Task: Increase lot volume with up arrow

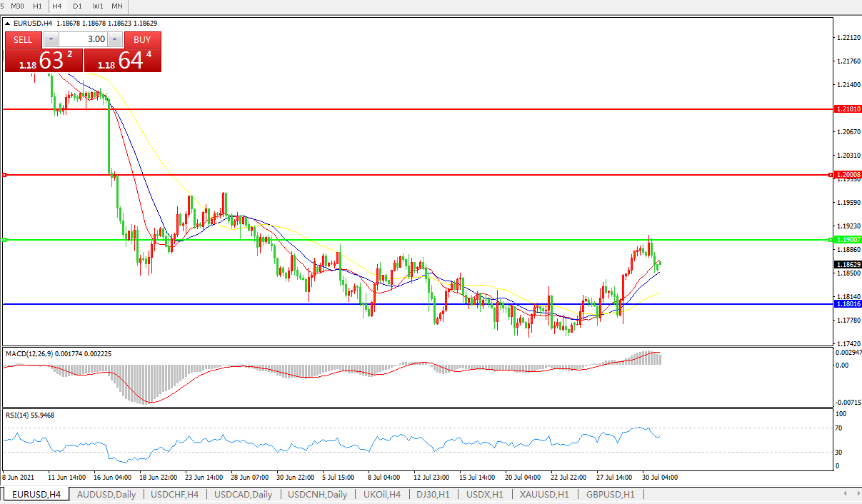Action: (114, 39)
